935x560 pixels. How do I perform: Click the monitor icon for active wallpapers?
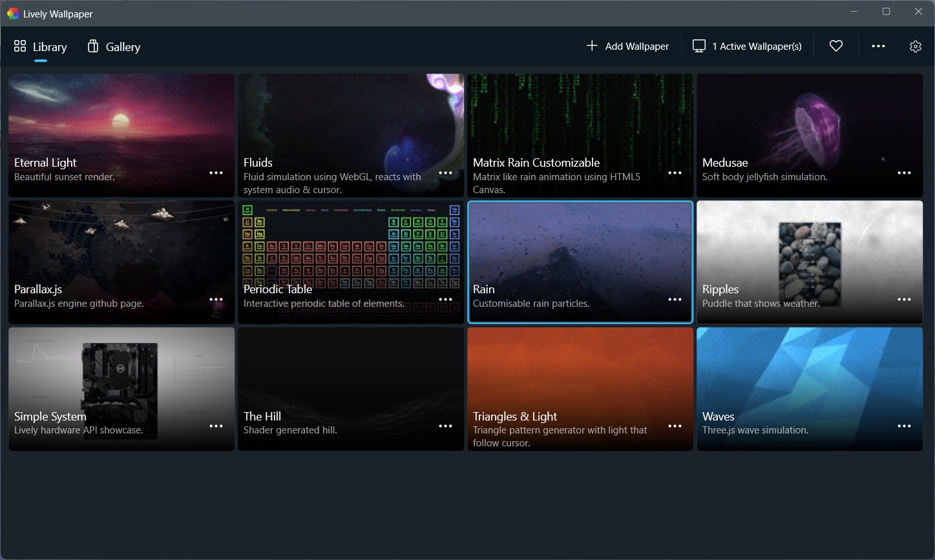pos(699,47)
